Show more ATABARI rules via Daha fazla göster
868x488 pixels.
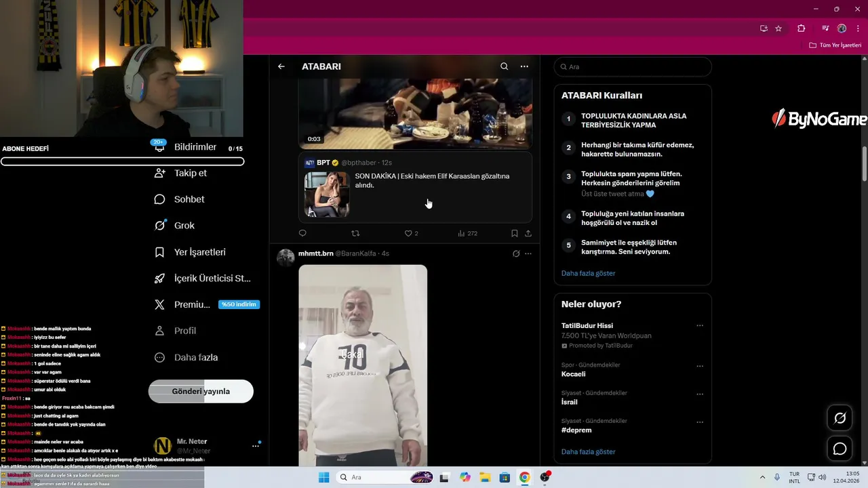(588, 273)
